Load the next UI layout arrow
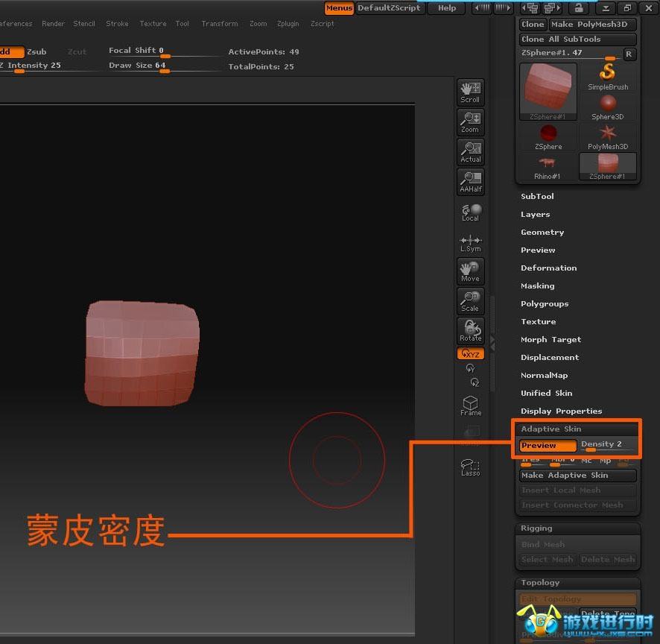The height and width of the screenshot is (644, 660). [x=503, y=7]
